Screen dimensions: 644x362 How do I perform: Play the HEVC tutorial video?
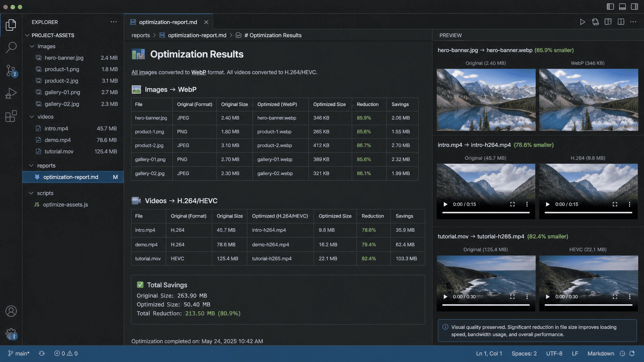click(x=548, y=297)
